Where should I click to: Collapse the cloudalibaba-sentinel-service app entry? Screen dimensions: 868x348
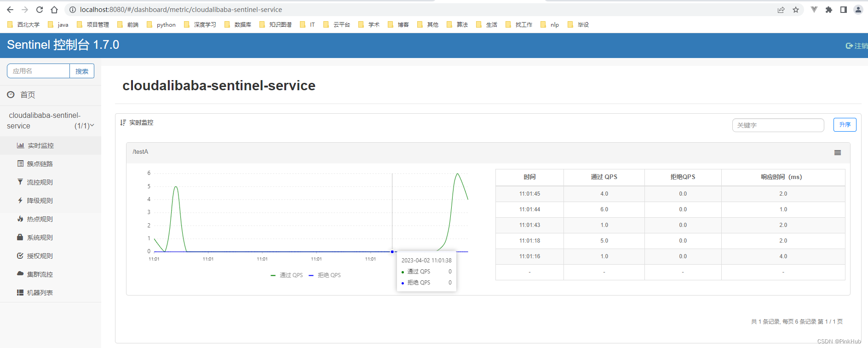pos(51,121)
